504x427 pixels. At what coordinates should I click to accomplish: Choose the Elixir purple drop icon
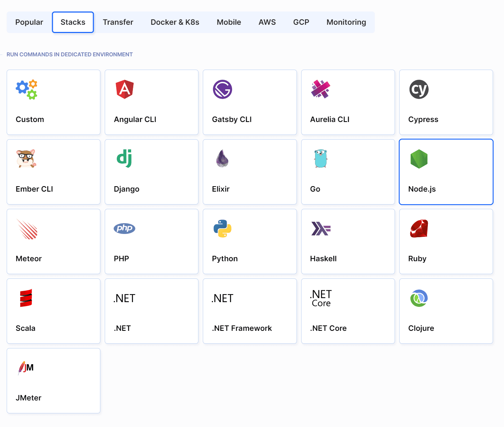pyautogui.click(x=222, y=159)
